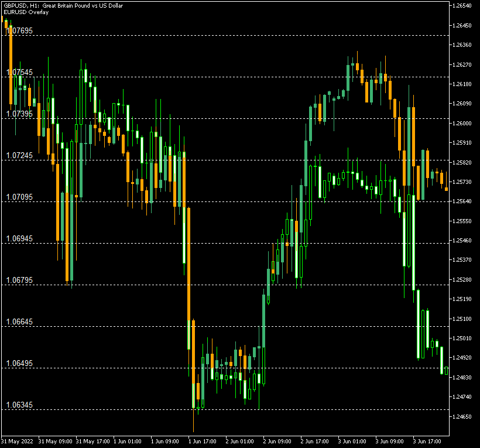Pick the 1.06795 overlay level label
This screenshot has width=480, height=448.
click(x=19, y=281)
